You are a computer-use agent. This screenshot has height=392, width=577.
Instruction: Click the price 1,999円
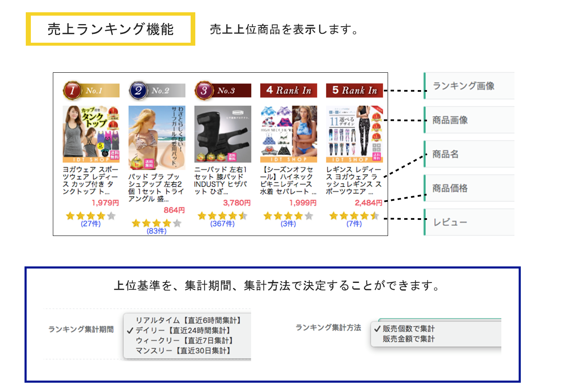(x=303, y=203)
